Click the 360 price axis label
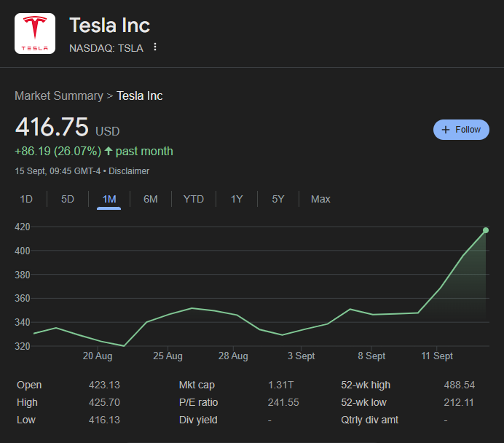Image resolution: width=504 pixels, height=443 pixels. point(22,298)
